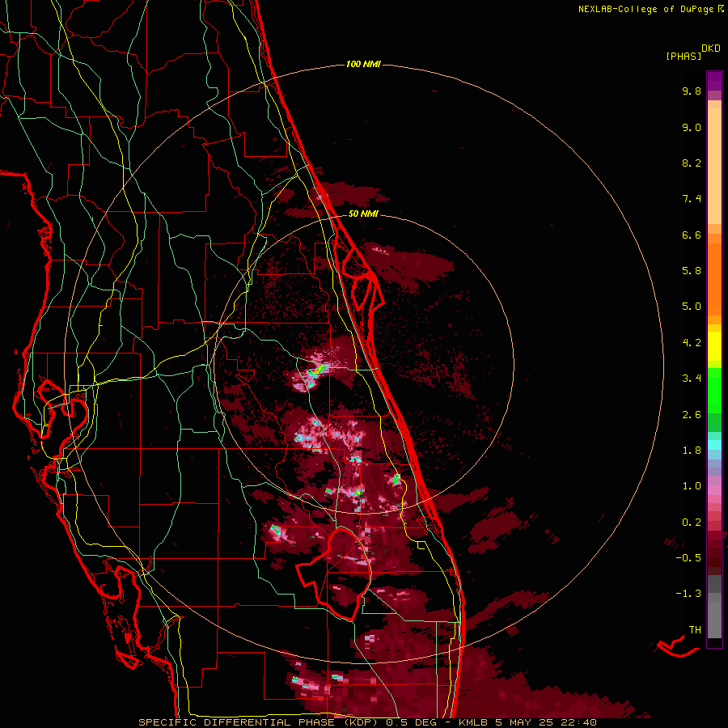The width and height of the screenshot is (728, 728).
Task: Select the 7.4 value on the color scale
Action: [692, 199]
